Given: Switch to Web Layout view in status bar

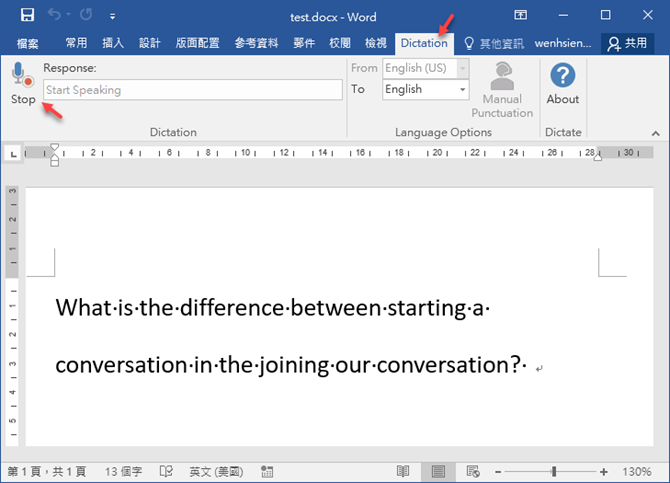Looking at the screenshot, I should pyautogui.click(x=472, y=471).
